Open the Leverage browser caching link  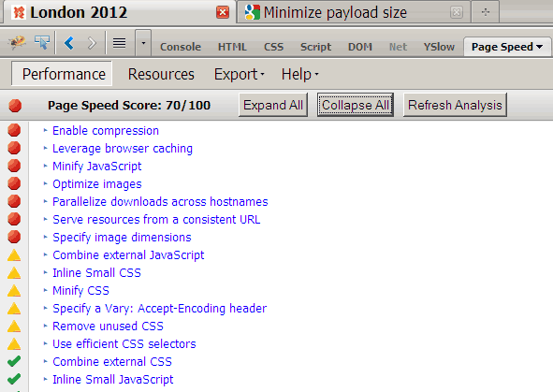coord(123,149)
